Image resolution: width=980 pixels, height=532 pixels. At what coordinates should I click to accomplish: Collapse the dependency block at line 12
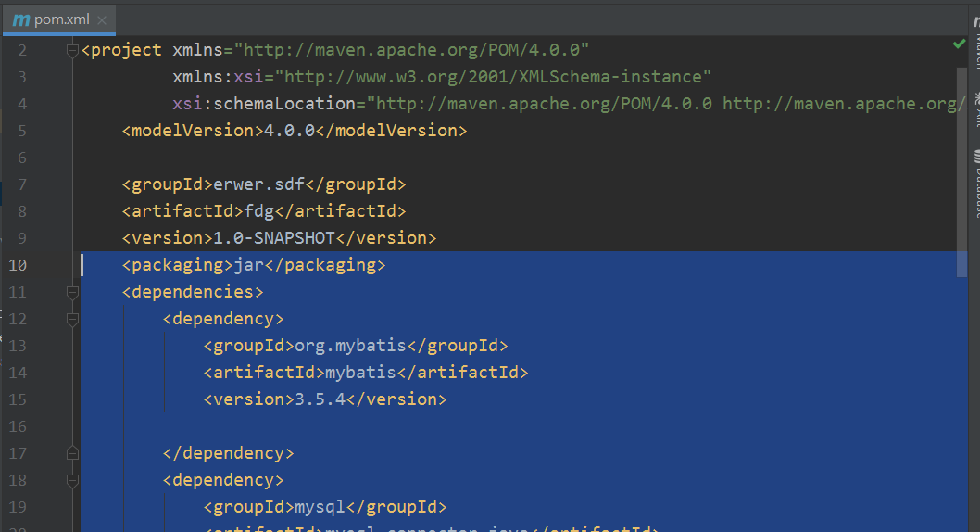(x=72, y=320)
